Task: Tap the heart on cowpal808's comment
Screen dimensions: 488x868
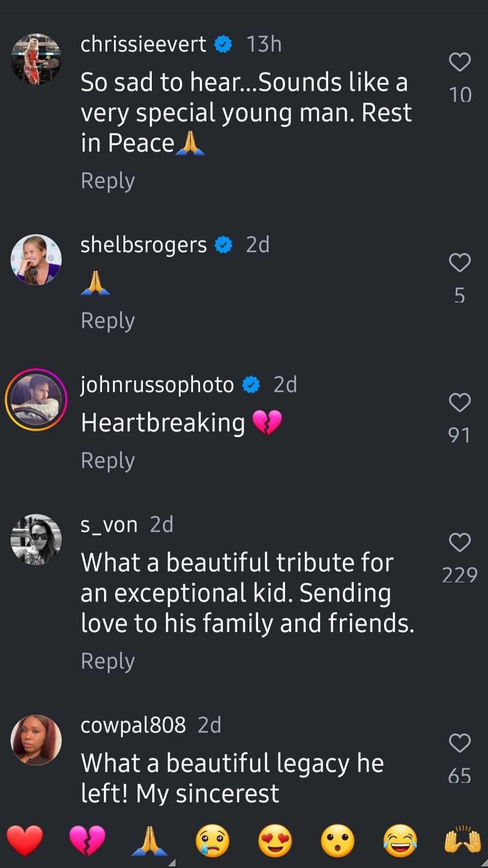Action: tap(460, 743)
